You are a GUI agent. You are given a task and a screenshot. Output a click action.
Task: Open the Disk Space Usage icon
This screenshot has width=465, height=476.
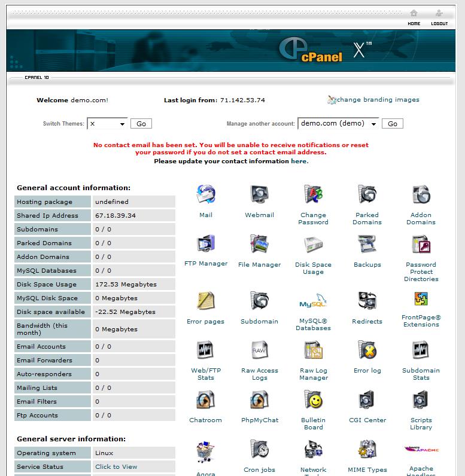[313, 244]
